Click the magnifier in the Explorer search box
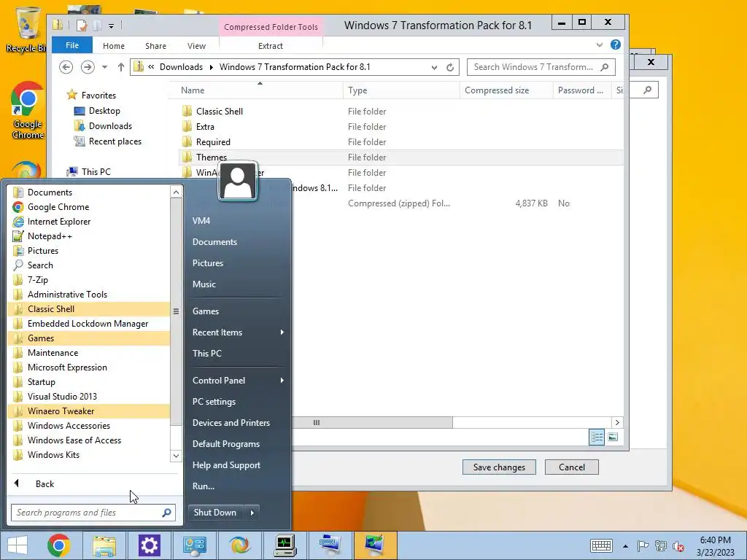This screenshot has height=560, width=747. pos(605,67)
